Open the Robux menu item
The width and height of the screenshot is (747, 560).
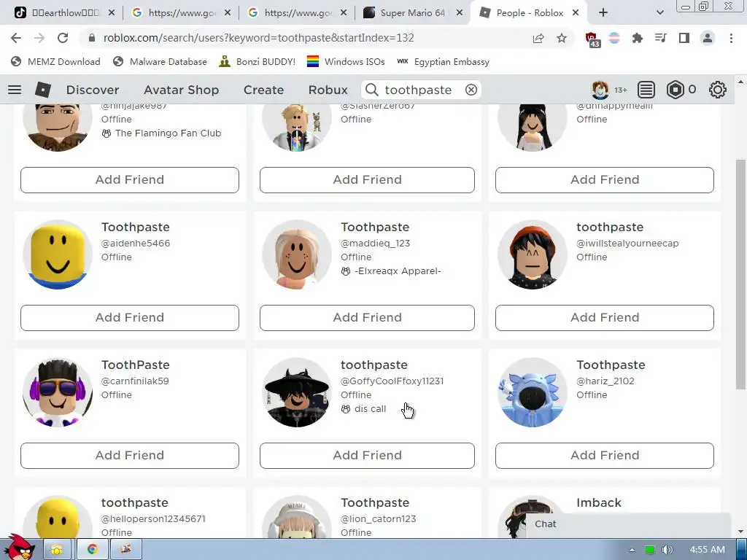(x=328, y=90)
